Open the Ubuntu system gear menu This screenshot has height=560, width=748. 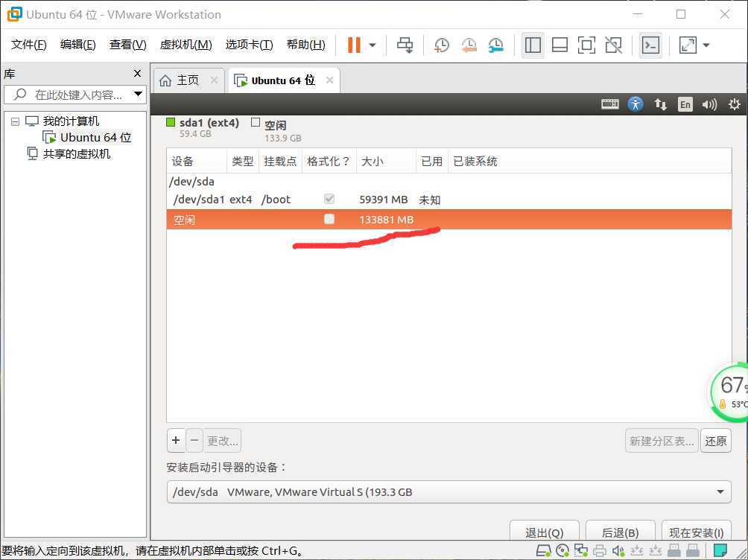pos(735,104)
